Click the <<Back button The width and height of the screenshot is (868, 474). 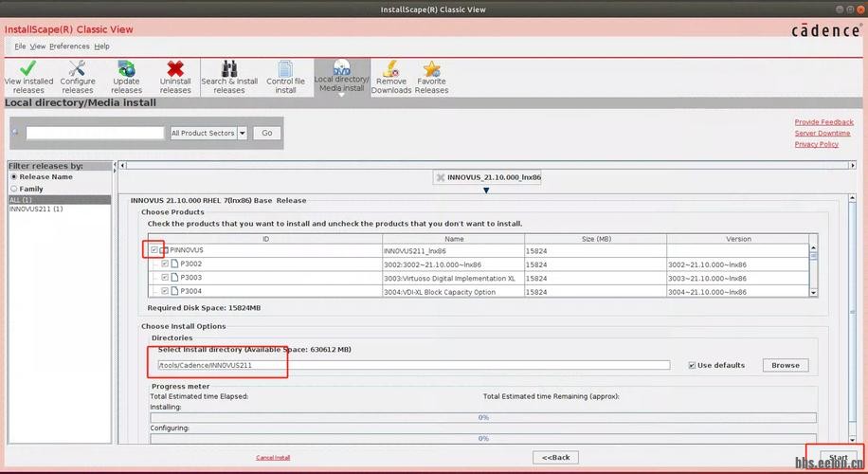coord(556,457)
